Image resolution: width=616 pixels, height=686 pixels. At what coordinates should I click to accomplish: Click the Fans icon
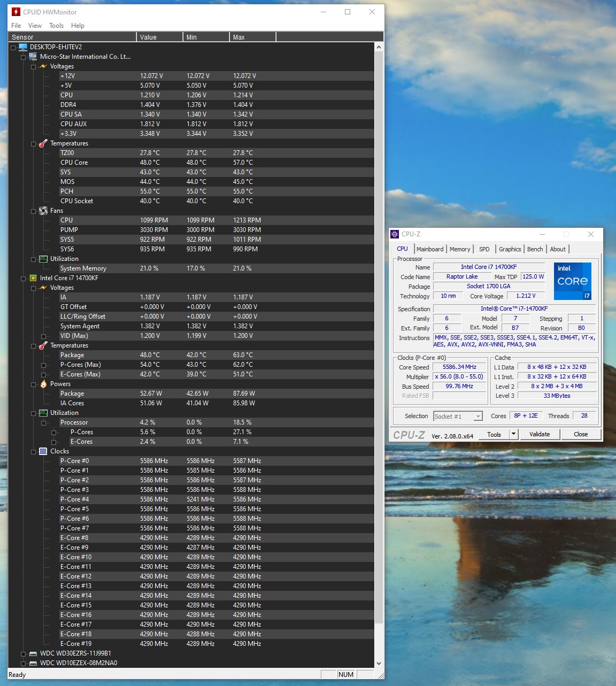tap(43, 211)
